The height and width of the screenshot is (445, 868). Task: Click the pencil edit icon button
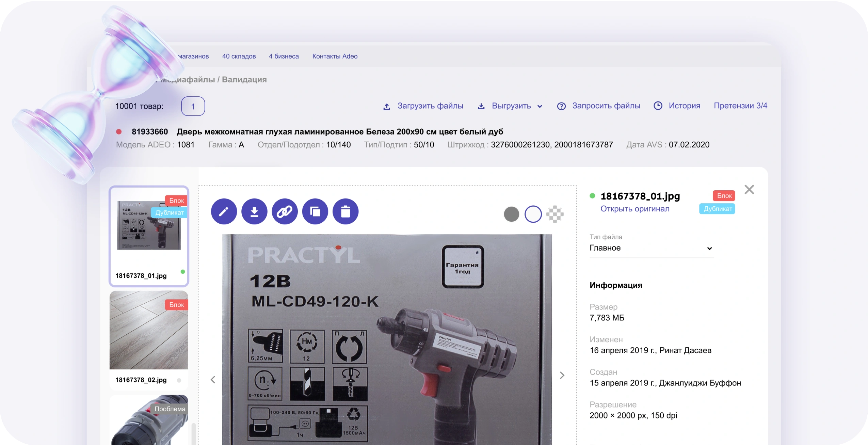point(224,211)
